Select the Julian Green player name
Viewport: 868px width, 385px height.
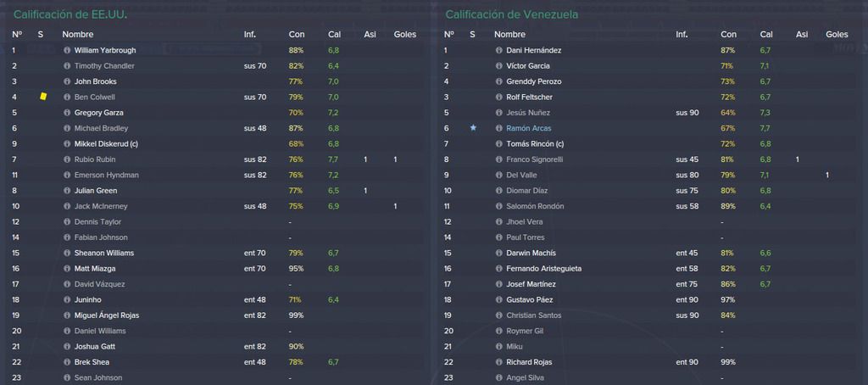(95, 191)
